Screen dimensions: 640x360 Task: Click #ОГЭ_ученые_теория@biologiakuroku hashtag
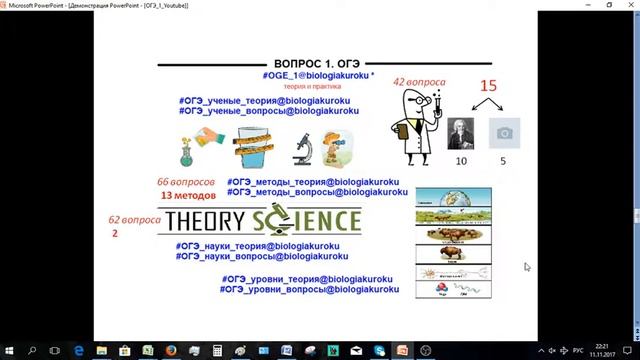pyautogui.click(x=264, y=100)
